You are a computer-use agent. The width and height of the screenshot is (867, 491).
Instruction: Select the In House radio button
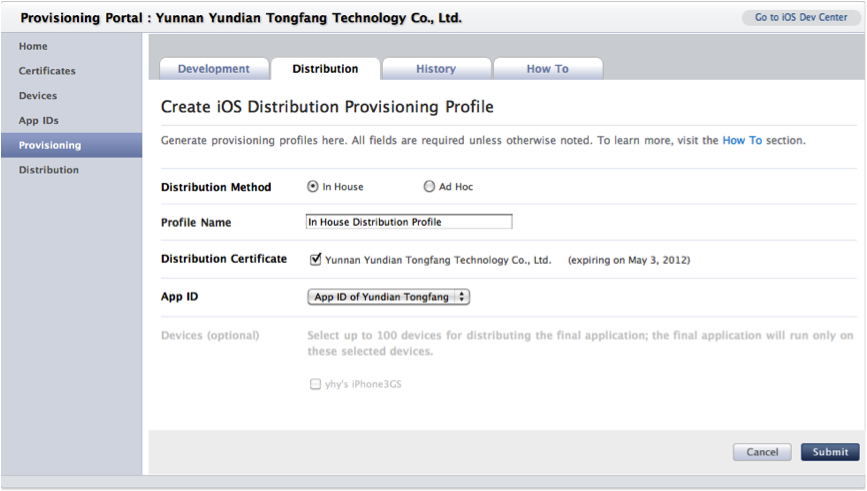tap(313, 186)
